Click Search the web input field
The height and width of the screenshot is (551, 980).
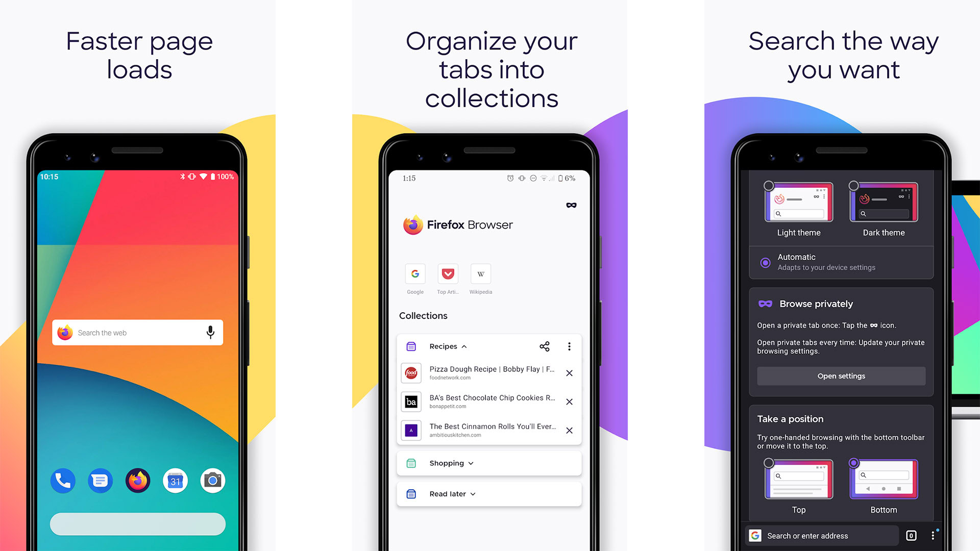tap(137, 332)
